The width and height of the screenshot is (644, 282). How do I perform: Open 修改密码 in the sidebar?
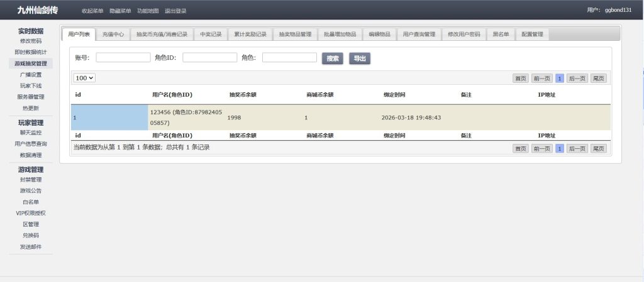[31, 41]
